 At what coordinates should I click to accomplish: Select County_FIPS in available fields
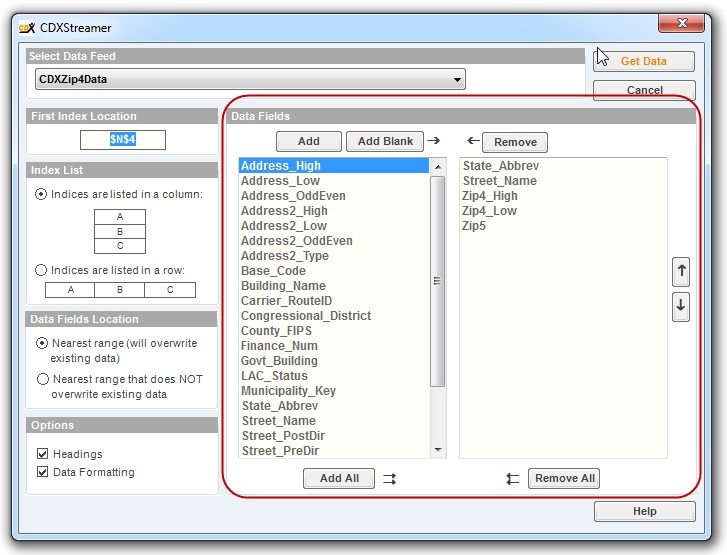334,331
